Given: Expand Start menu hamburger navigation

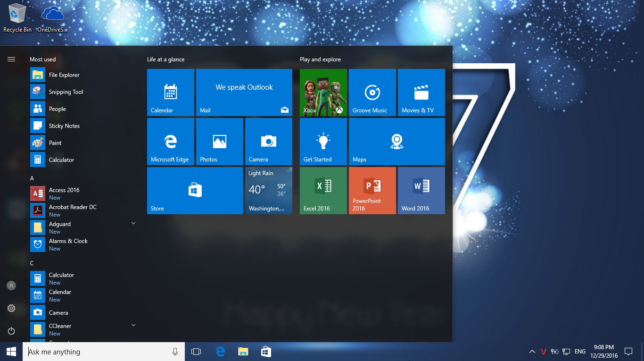Looking at the screenshot, I should [x=11, y=59].
